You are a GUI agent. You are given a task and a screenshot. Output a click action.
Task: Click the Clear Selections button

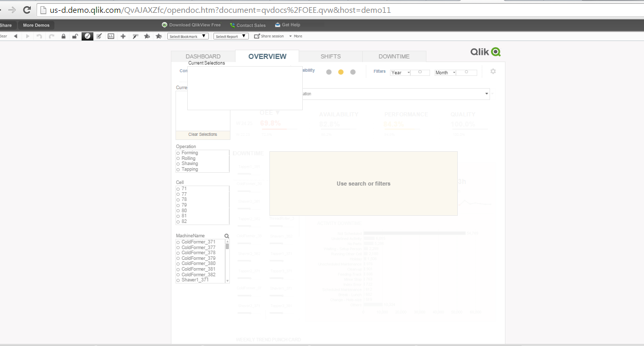(x=203, y=134)
